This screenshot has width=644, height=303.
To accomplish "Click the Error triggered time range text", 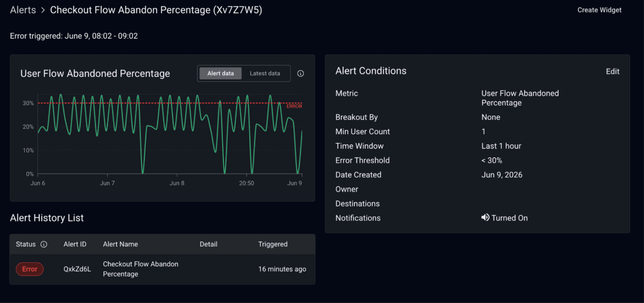I will click(x=74, y=36).
